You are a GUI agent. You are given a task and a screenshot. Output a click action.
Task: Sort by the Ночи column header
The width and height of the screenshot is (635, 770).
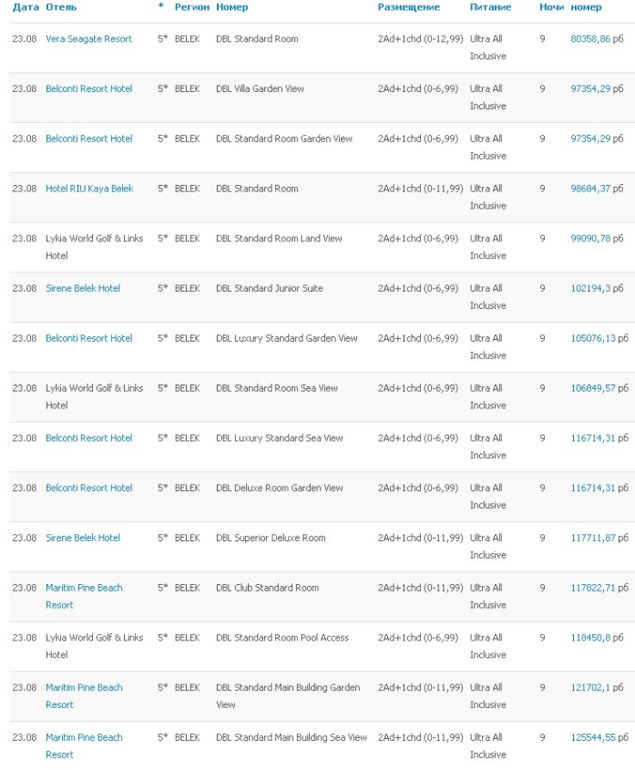click(551, 7)
